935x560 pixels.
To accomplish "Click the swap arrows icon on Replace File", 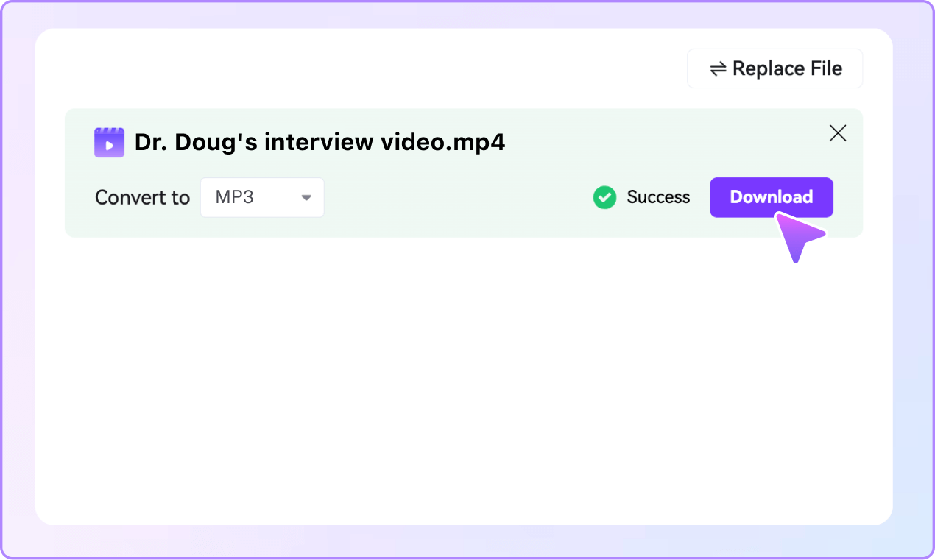I will coord(718,68).
